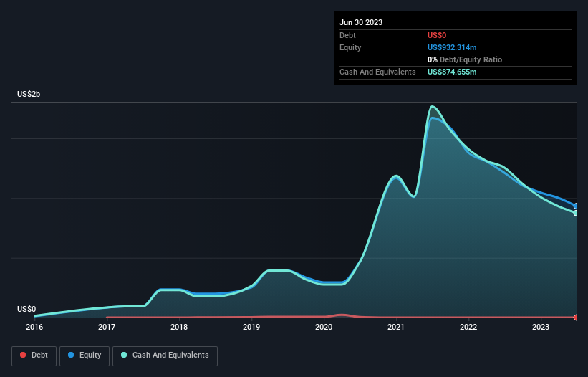588x377 pixels.
Task: Click the 2020 x-axis label
Action: tap(324, 327)
